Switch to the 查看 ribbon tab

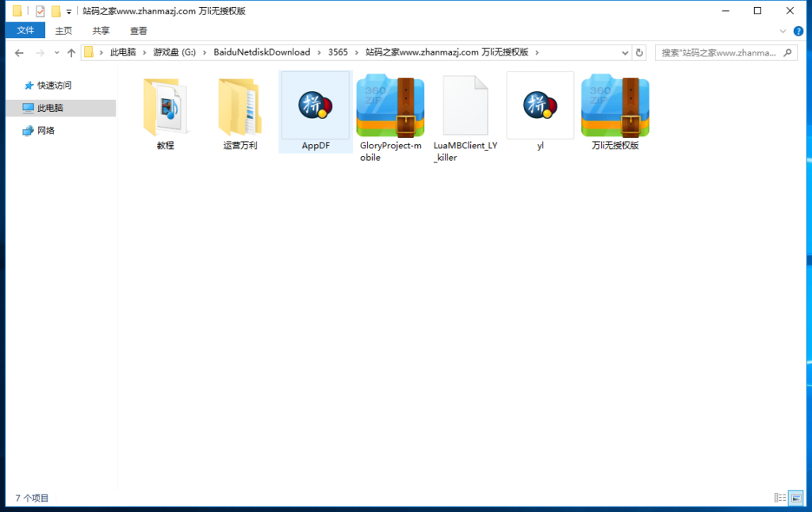click(x=138, y=30)
